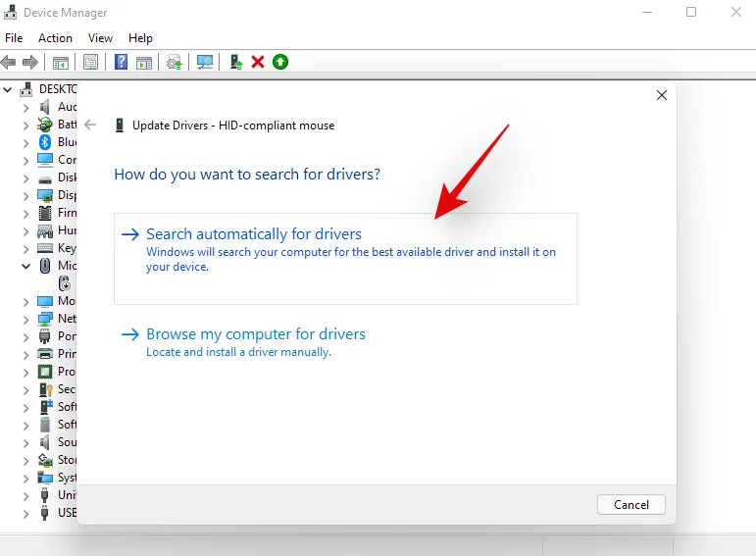Select the Storage controllers icon

point(45,460)
